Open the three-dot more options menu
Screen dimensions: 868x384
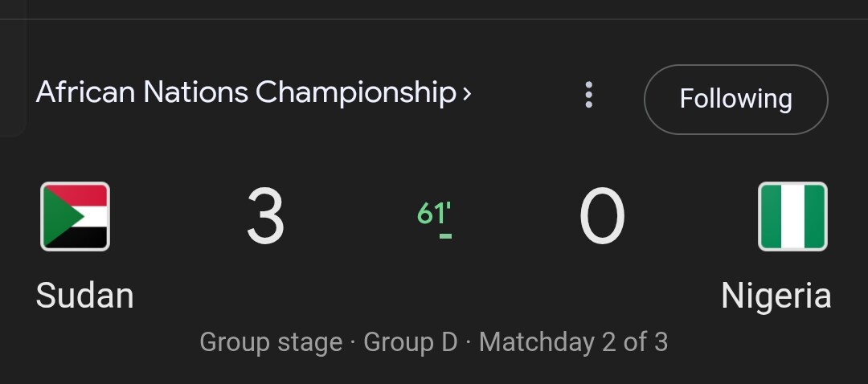(x=588, y=95)
